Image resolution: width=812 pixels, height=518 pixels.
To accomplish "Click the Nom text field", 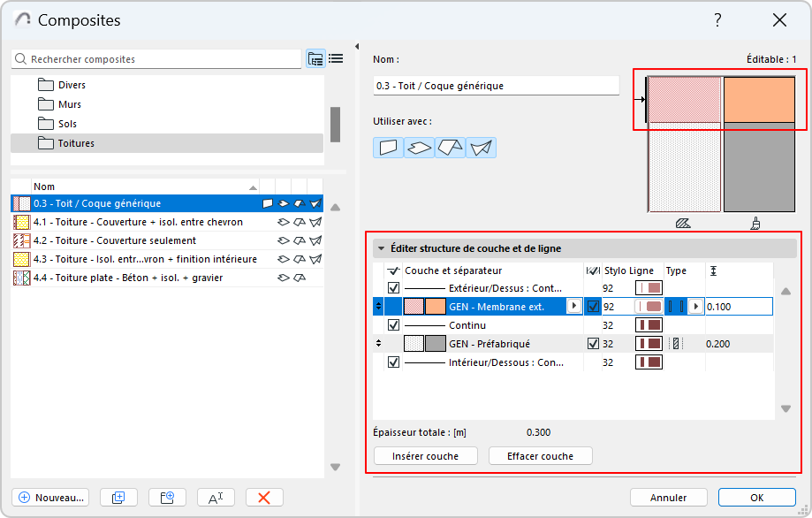I will (496, 86).
